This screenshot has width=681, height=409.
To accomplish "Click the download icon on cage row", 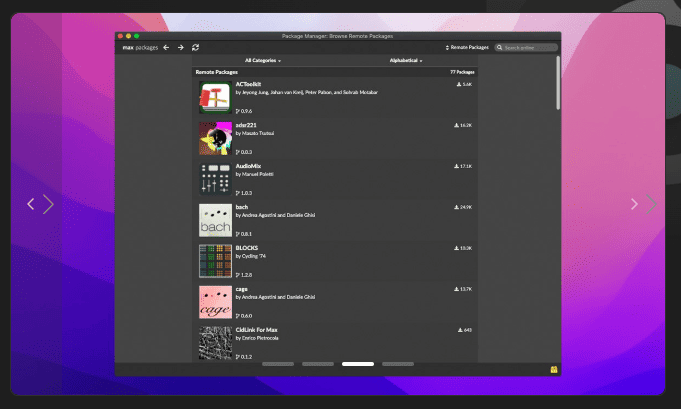I will pos(456,289).
